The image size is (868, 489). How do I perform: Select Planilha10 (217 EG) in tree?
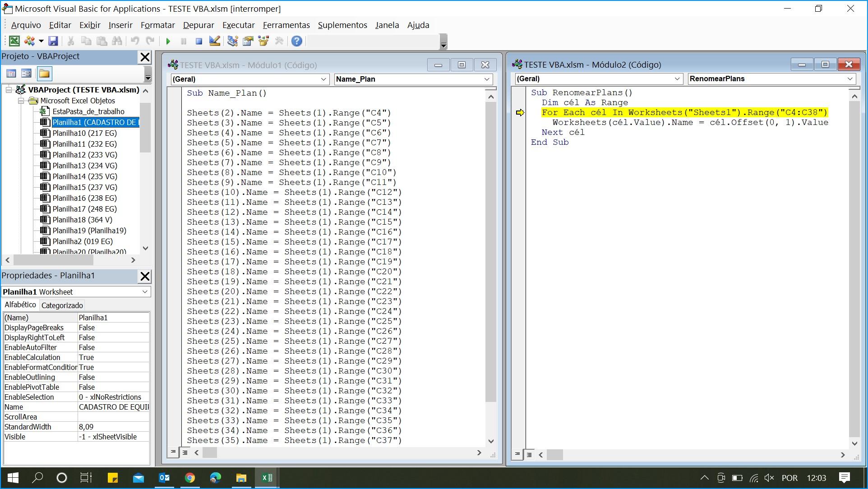(84, 133)
